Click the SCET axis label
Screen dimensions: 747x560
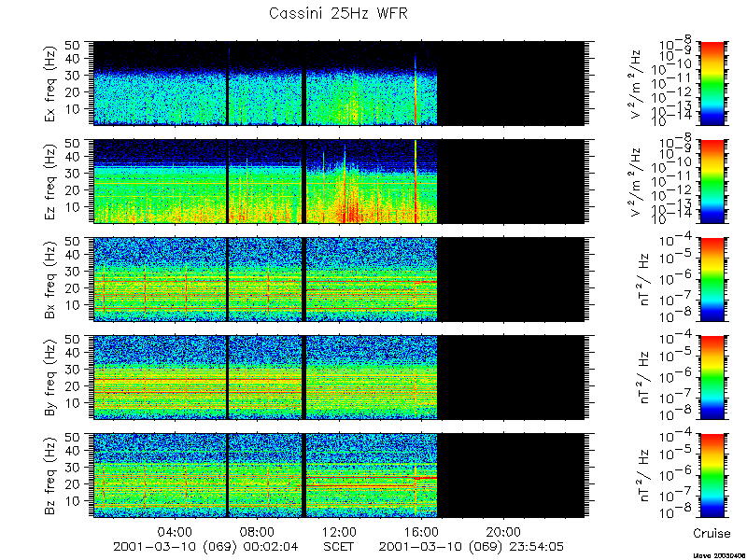(339, 546)
